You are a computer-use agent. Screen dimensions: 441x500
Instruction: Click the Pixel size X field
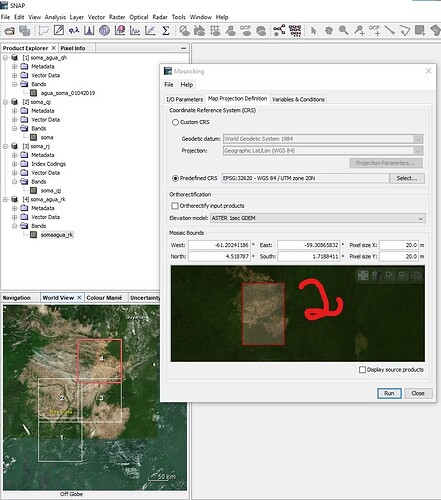(399, 245)
